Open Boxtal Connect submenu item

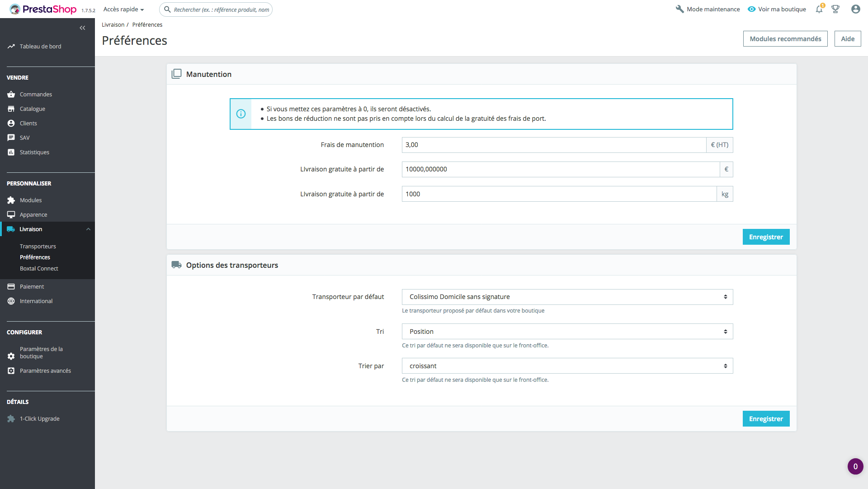coord(39,269)
